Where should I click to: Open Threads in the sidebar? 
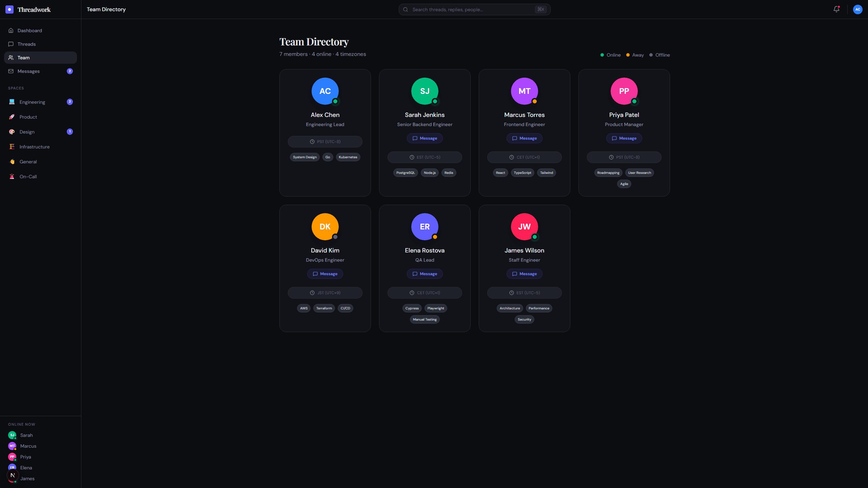pyautogui.click(x=40, y=44)
